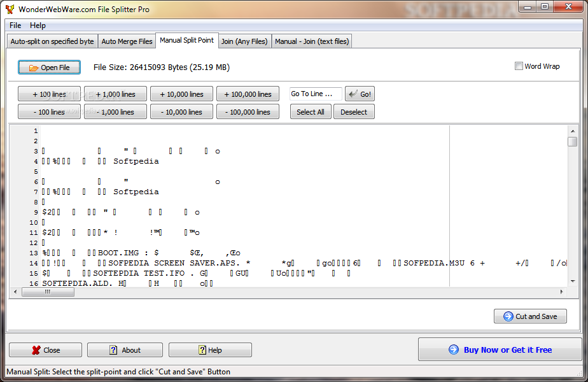Go back - 100,000 lines
The width and height of the screenshot is (588, 382).
248,112
